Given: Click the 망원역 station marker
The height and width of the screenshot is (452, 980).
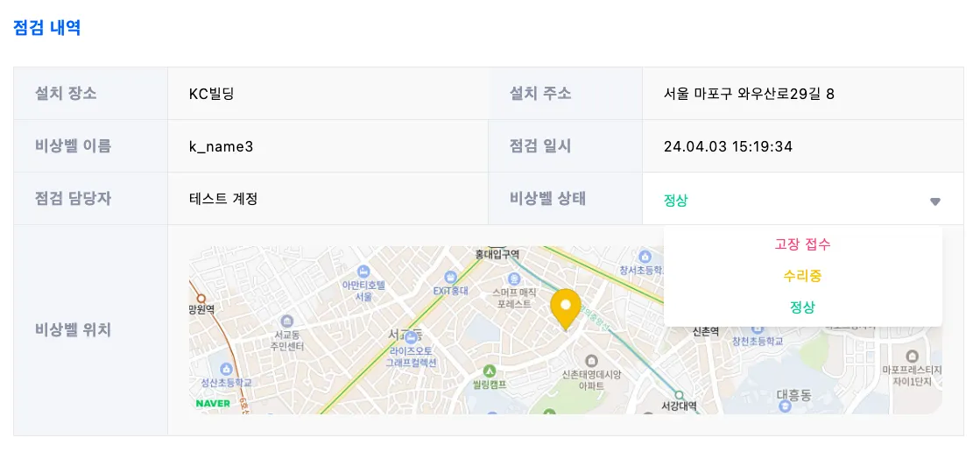Looking at the screenshot, I should pyautogui.click(x=201, y=298).
